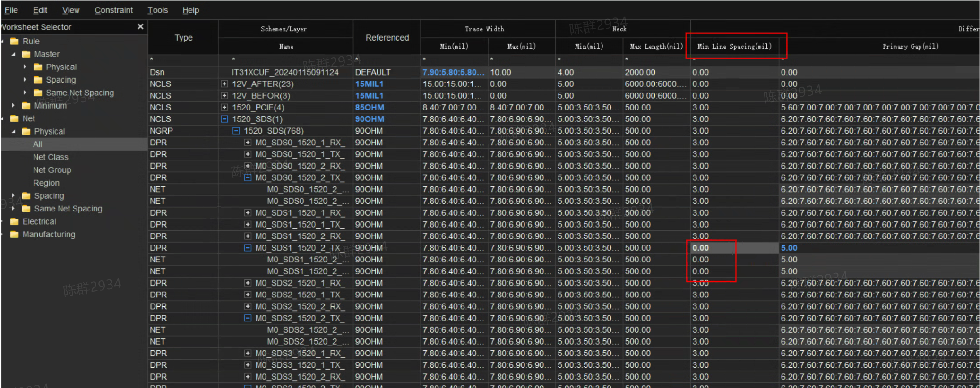Click the Manufacturing folder icon

15,234
